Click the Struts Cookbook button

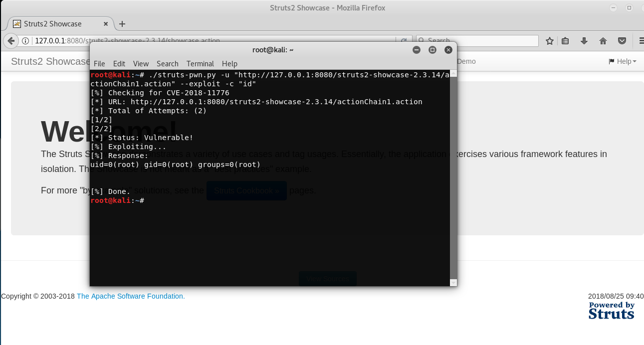pos(246,190)
